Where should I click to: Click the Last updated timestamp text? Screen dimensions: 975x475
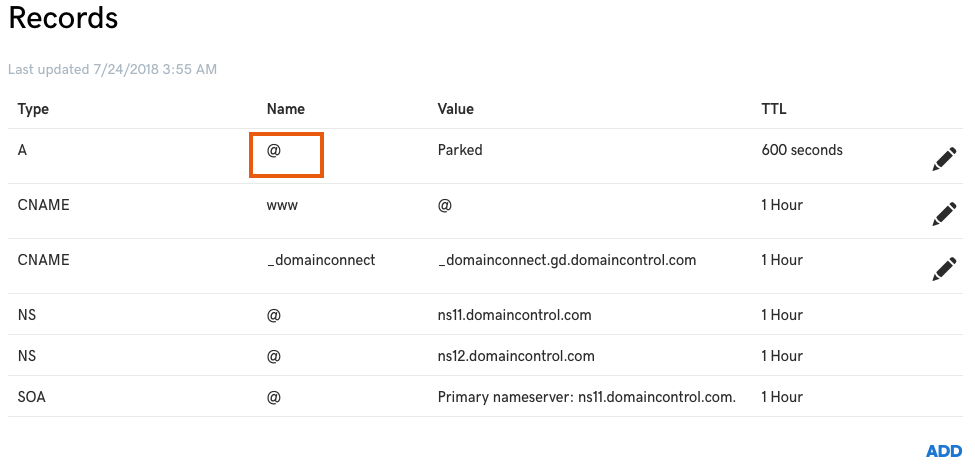point(113,69)
